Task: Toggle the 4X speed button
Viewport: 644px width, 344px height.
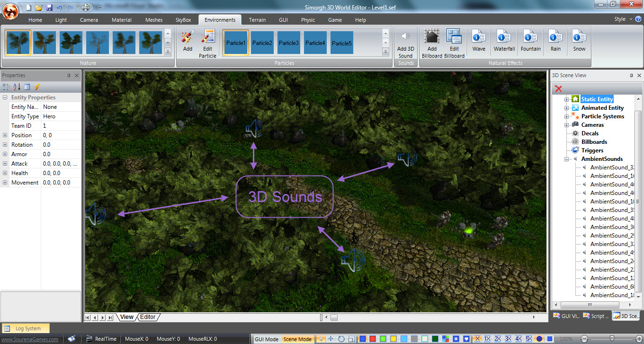Action: tap(519, 339)
